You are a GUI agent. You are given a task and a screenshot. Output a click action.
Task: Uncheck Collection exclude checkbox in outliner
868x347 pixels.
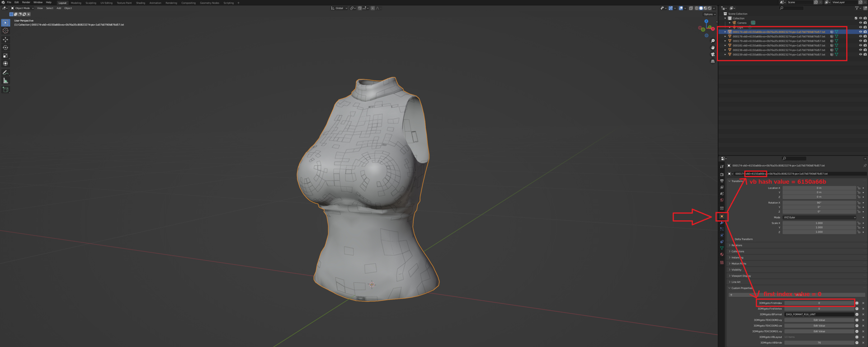856,18
